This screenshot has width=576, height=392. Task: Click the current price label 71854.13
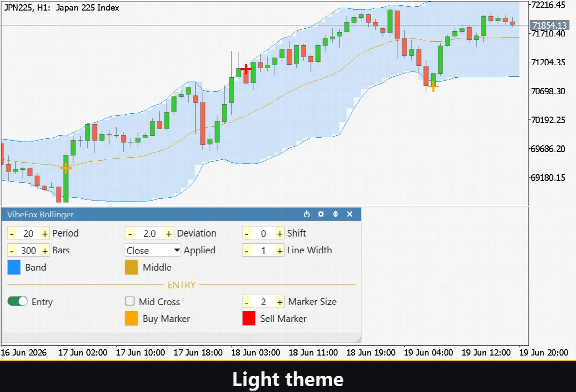(x=550, y=25)
